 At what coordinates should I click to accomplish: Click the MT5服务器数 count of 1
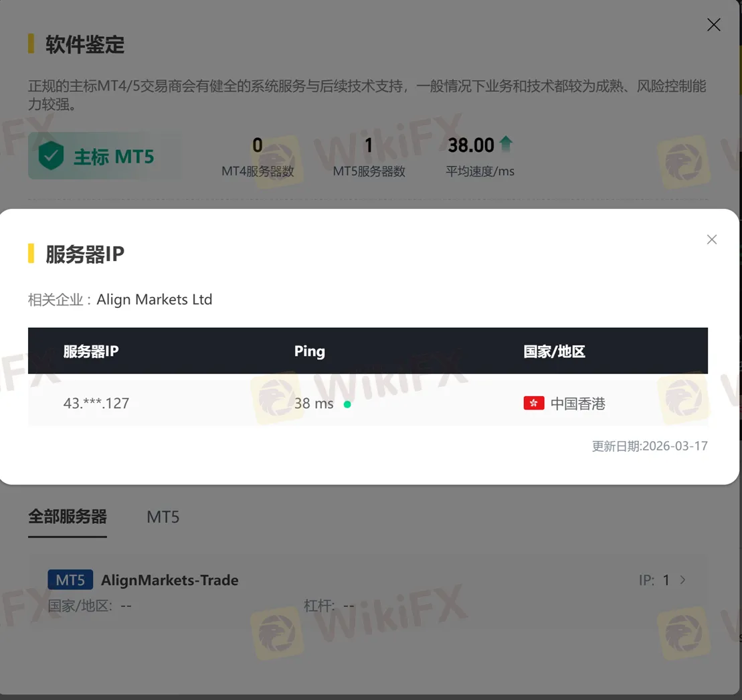point(369,145)
